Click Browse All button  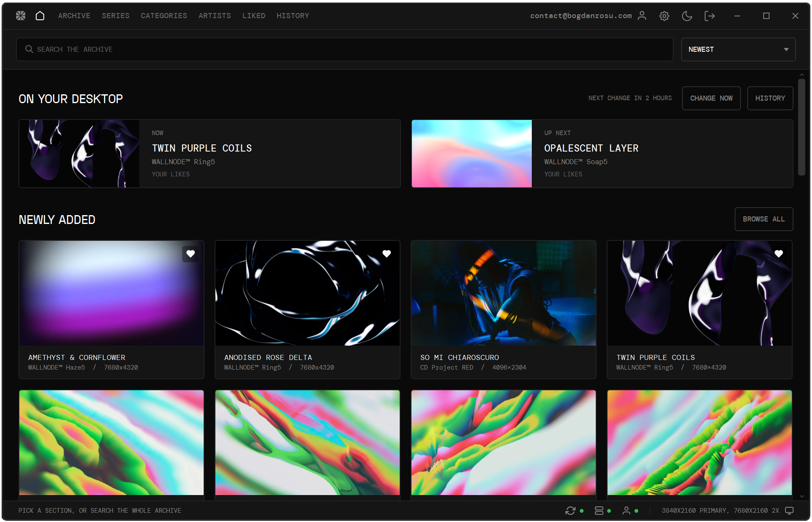pyautogui.click(x=764, y=219)
